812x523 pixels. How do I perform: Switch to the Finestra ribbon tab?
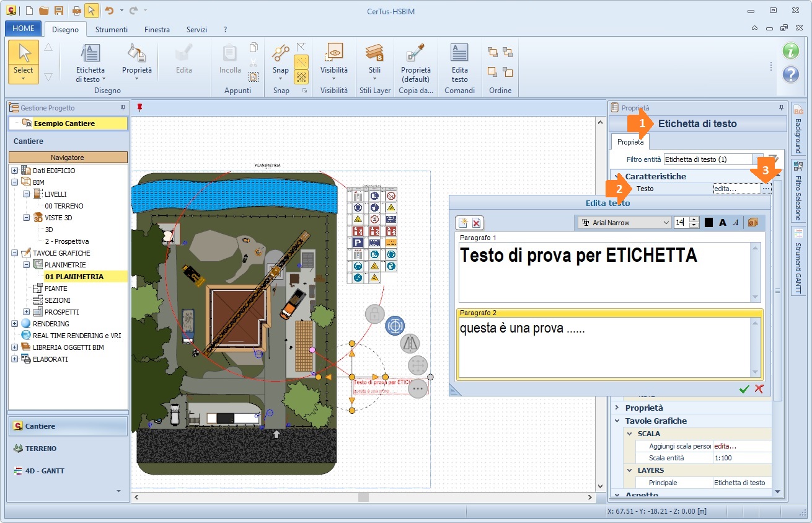(157, 29)
